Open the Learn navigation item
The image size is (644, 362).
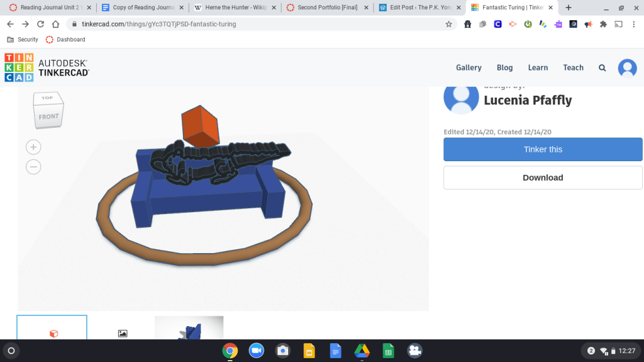click(x=538, y=68)
